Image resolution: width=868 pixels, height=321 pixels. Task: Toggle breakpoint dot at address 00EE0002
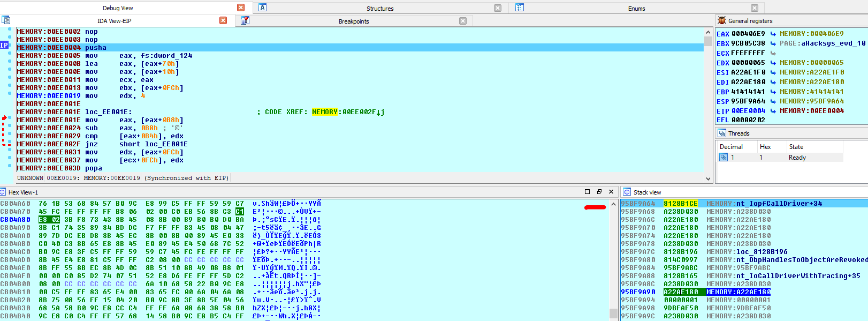[x=10, y=32]
